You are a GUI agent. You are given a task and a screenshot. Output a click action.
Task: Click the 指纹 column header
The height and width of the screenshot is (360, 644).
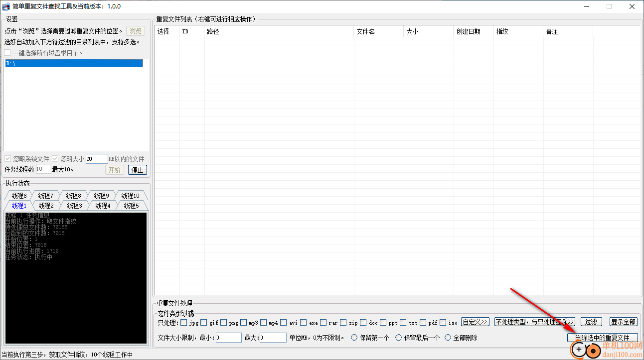point(518,31)
